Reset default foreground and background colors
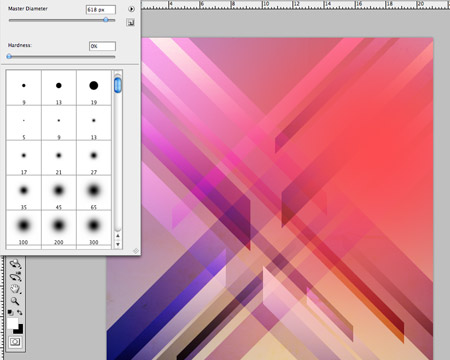The width and height of the screenshot is (450, 360). point(10,313)
